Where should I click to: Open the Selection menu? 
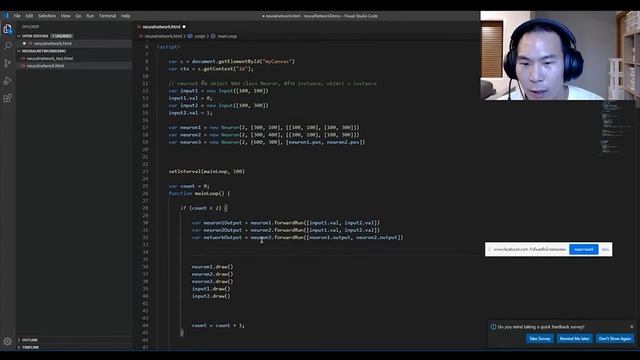(x=47, y=16)
